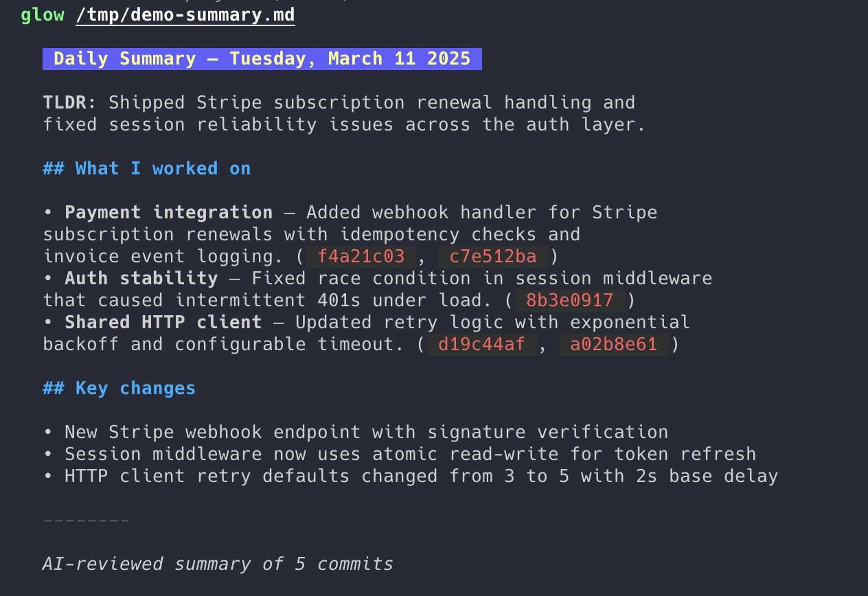Click the bold Shared HTTP client text
This screenshot has width=868, height=596.
(163, 322)
